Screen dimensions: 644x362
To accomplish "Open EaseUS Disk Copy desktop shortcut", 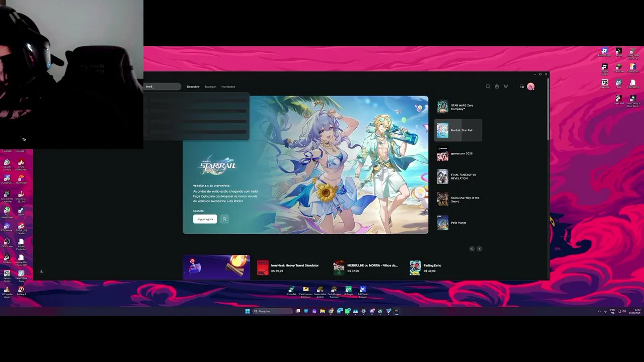I will point(21,276).
